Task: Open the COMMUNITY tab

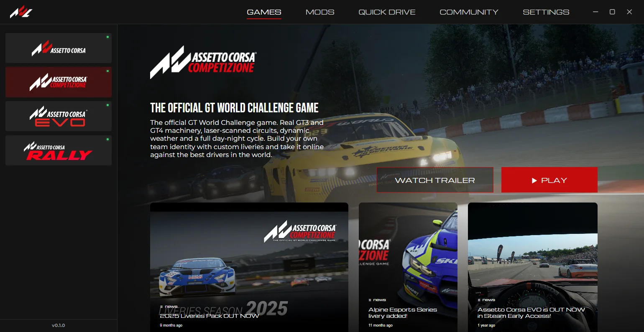Action: 469,12
